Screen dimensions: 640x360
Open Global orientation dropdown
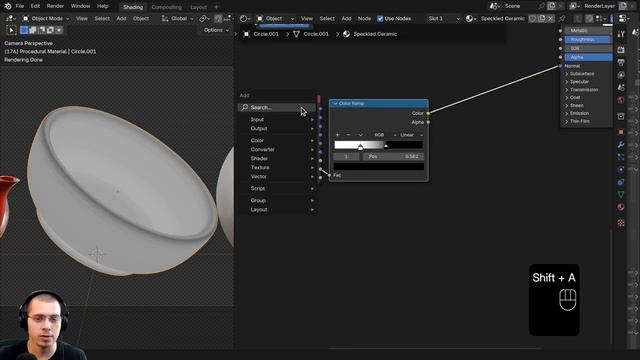(x=177, y=19)
